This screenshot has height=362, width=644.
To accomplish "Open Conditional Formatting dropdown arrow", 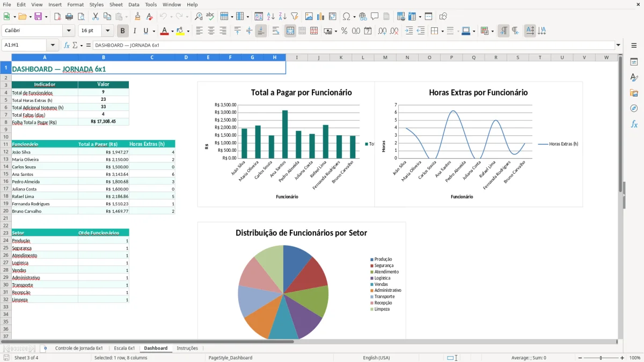I will 492,31.
